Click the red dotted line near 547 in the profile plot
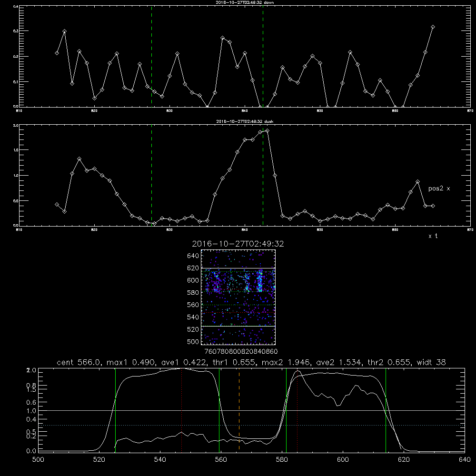The image size is (476, 476). 181,410
